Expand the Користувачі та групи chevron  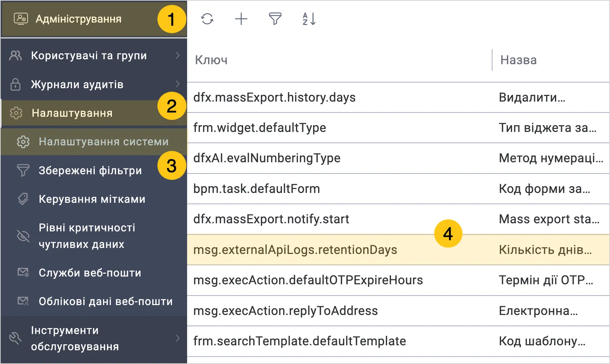[x=178, y=55]
